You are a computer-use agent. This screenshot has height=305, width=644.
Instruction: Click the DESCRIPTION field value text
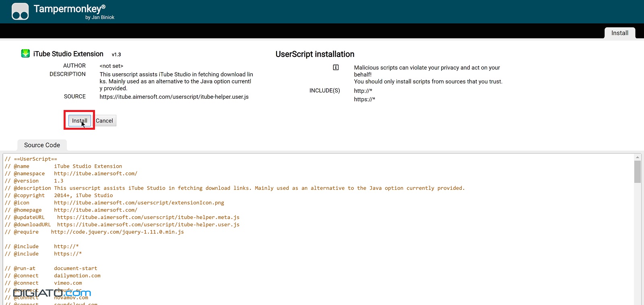point(176,81)
